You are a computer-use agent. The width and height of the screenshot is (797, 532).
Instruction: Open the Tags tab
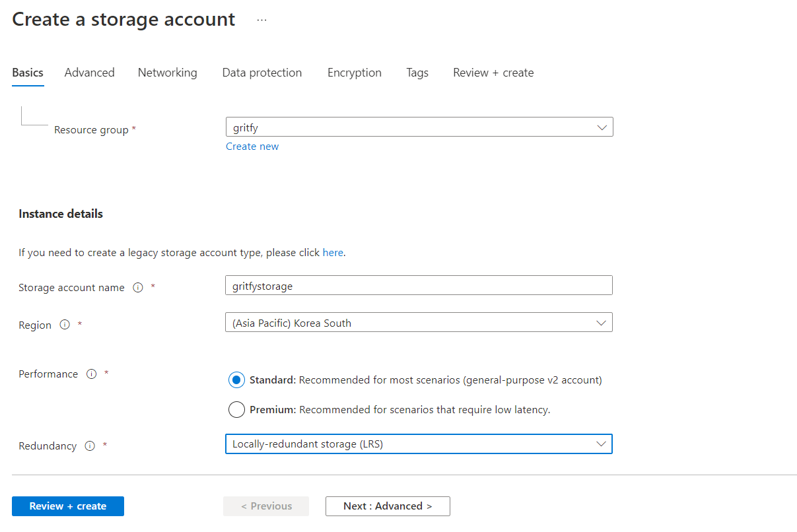tap(417, 73)
